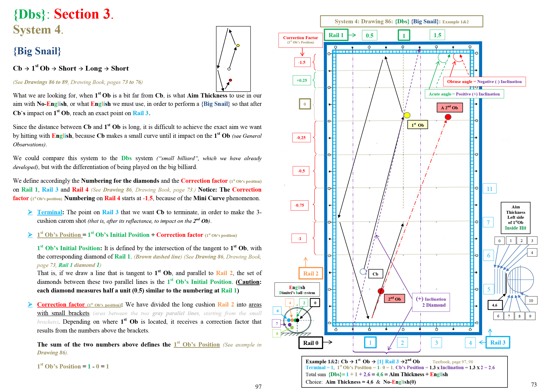Screen dimensions: 543x392
Task: Click the blue '{Big Snail}' heading
Action: [37, 51]
